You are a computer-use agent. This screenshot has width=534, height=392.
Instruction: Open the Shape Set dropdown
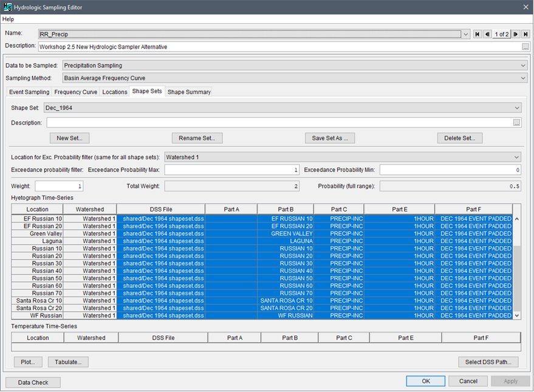pyautogui.click(x=516, y=108)
